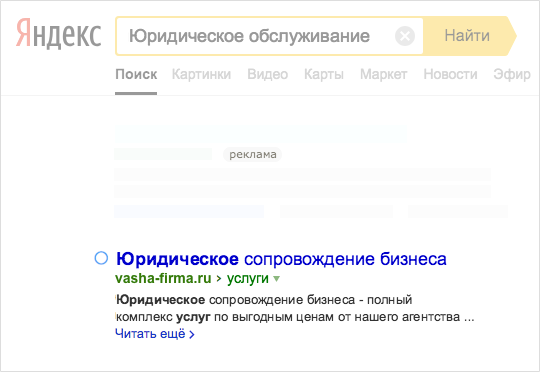This screenshot has width=540, height=372.
Task: Click the result snippet description text
Action: pyautogui.click(x=295, y=308)
